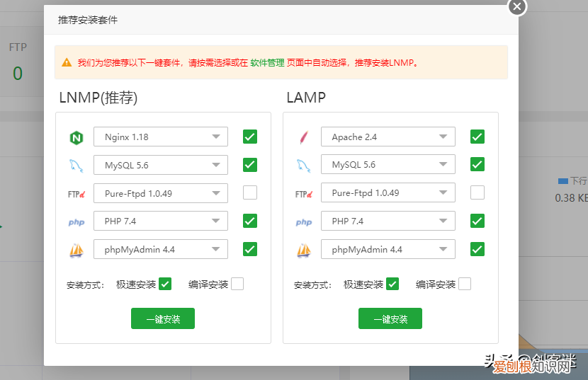
Task: Open LAMP MySQL 5.6 version dropdown
Action: (x=388, y=164)
